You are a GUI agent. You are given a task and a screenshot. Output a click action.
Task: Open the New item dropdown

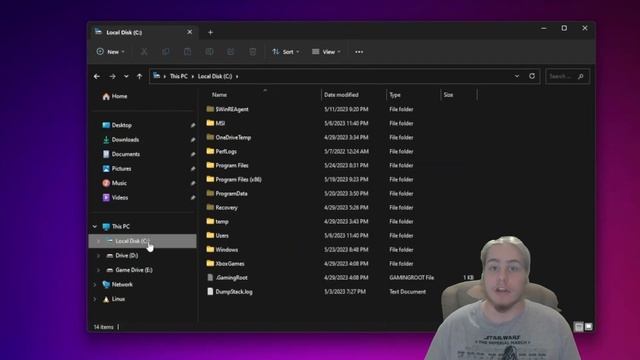pyautogui.click(x=111, y=52)
